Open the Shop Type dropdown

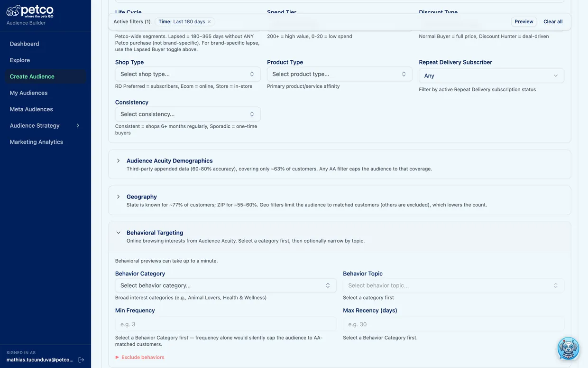(188, 74)
